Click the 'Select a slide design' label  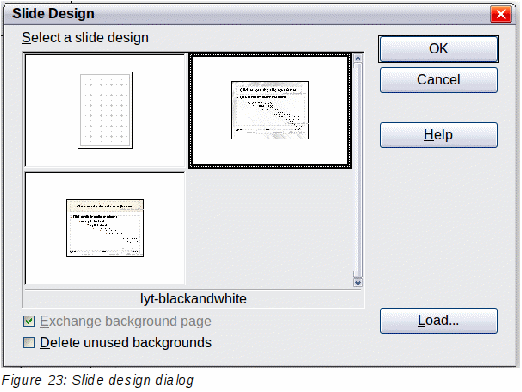click(85, 37)
